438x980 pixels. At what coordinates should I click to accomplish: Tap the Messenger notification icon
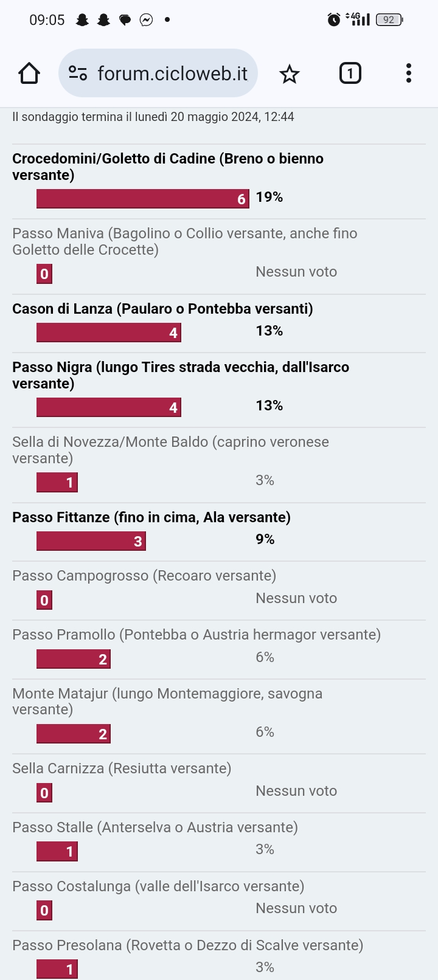point(146,20)
